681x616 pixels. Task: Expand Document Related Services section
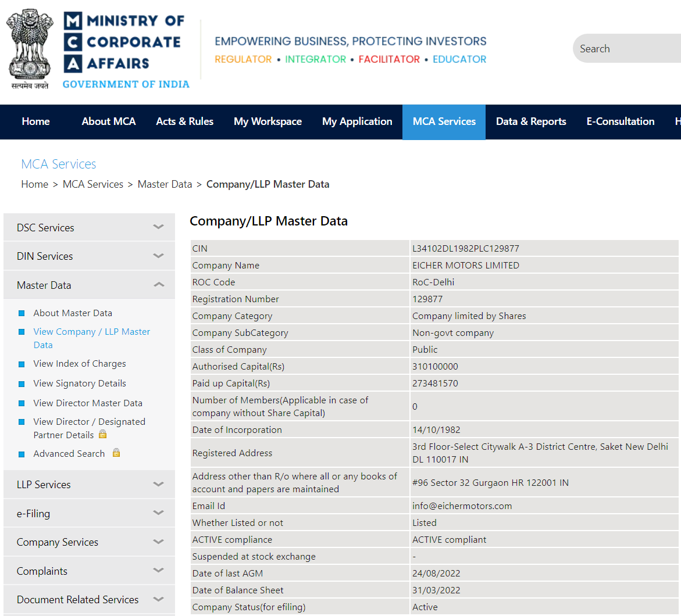point(89,599)
